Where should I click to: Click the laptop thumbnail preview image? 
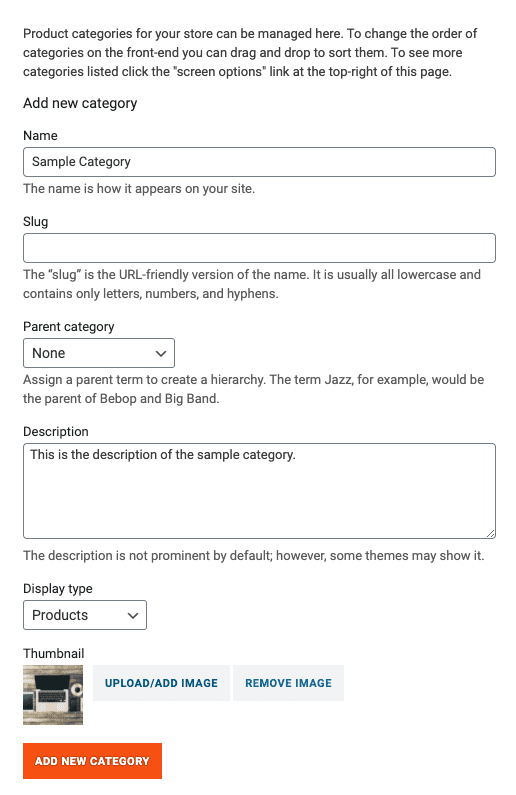[x=53, y=695]
